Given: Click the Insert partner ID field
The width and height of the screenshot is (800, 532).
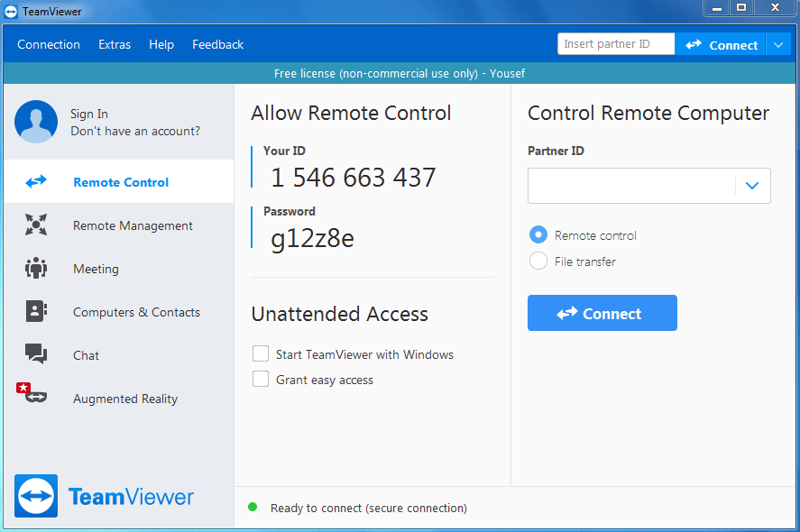Looking at the screenshot, I should pos(615,44).
